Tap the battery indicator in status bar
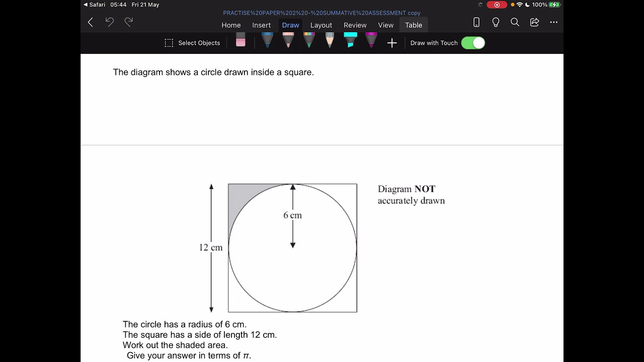Viewport: 644px width, 362px height. (x=554, y=5)
